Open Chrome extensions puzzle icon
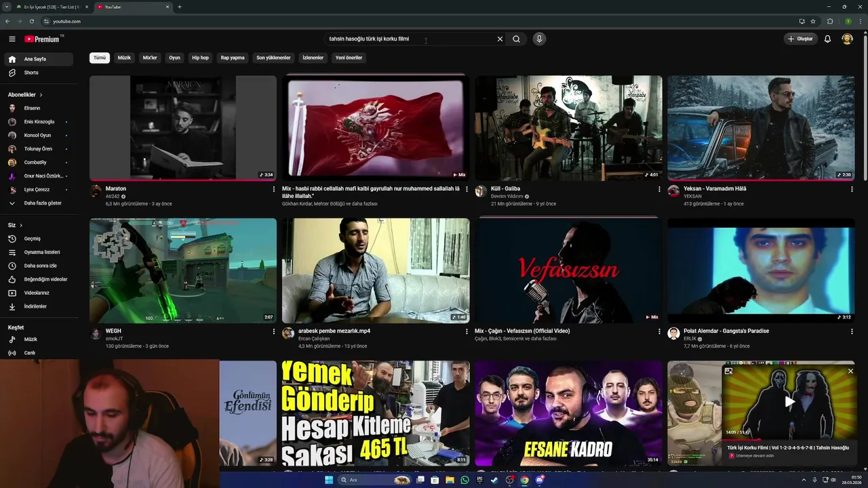Viewport: 868px width, 488px height. point(830,21)
